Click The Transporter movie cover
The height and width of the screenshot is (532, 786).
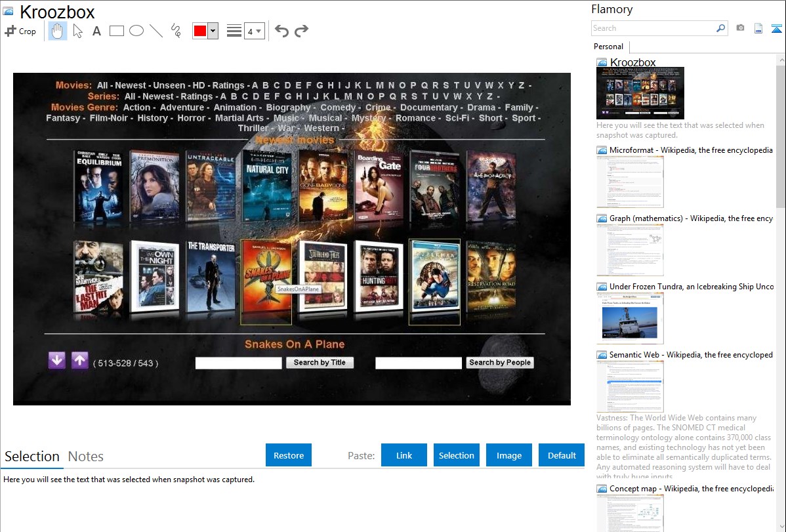click(211, 276)
